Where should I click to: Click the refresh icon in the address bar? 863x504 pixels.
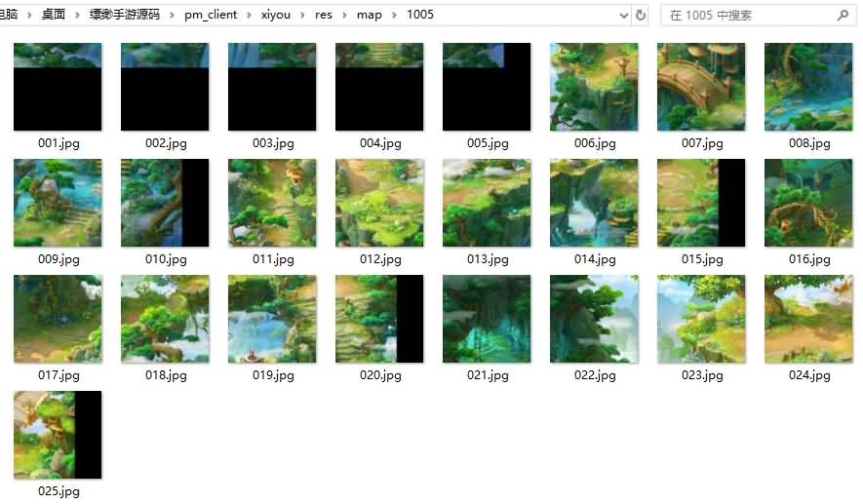coord(641,16)
